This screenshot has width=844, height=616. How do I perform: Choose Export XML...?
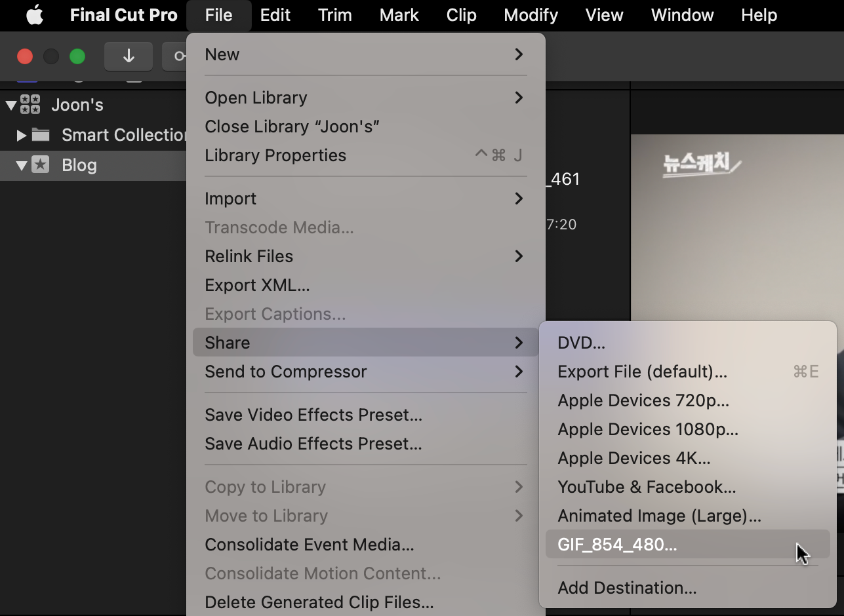[366, 285]
